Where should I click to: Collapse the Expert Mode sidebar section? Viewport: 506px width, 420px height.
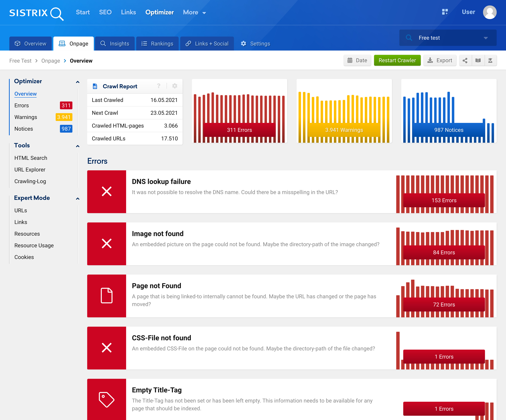coord(78,199)
